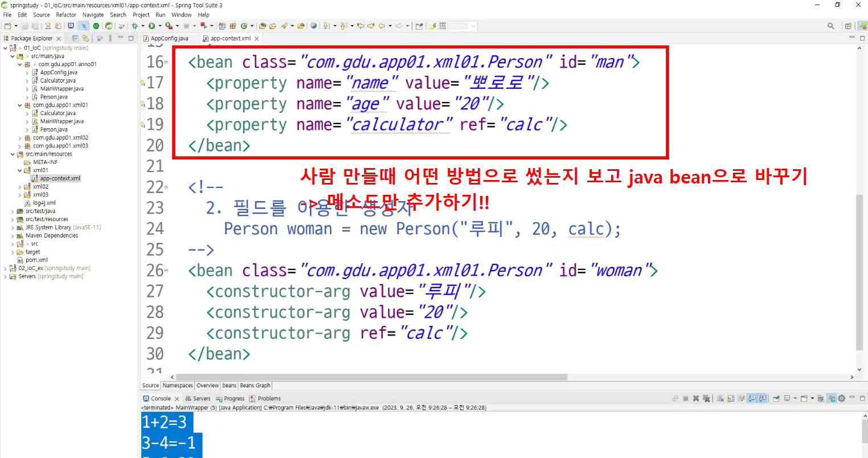Minimize the Package Explorer view

click(x=120, y=38)
